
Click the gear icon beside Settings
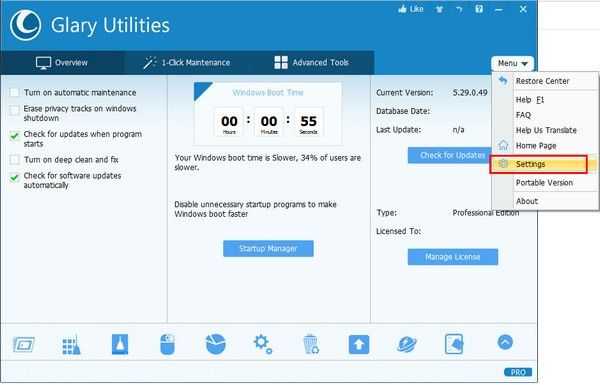[503, 164]
